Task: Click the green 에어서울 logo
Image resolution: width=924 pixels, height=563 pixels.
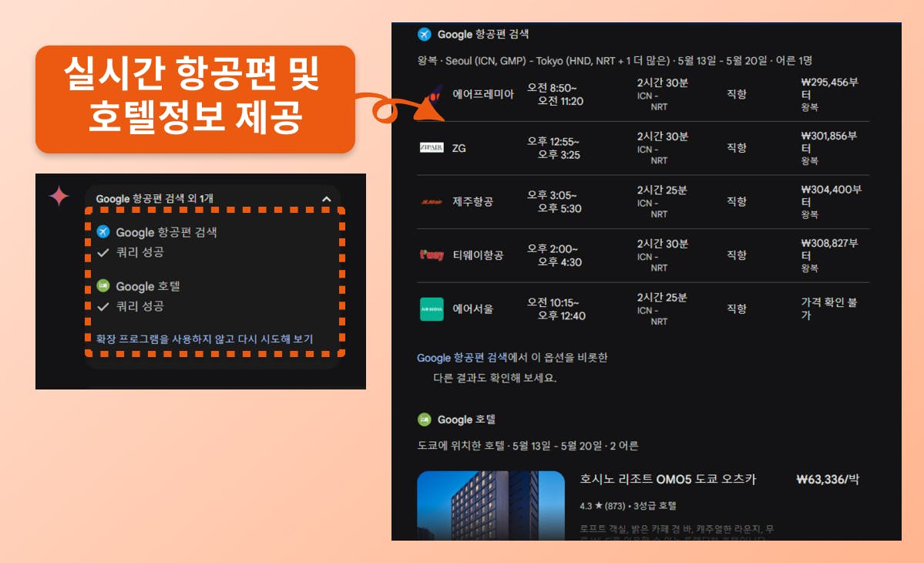Action: pos(432,309)
